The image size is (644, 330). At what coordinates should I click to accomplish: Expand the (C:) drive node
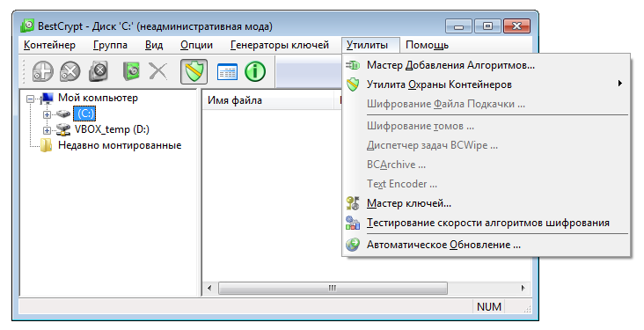47,114
